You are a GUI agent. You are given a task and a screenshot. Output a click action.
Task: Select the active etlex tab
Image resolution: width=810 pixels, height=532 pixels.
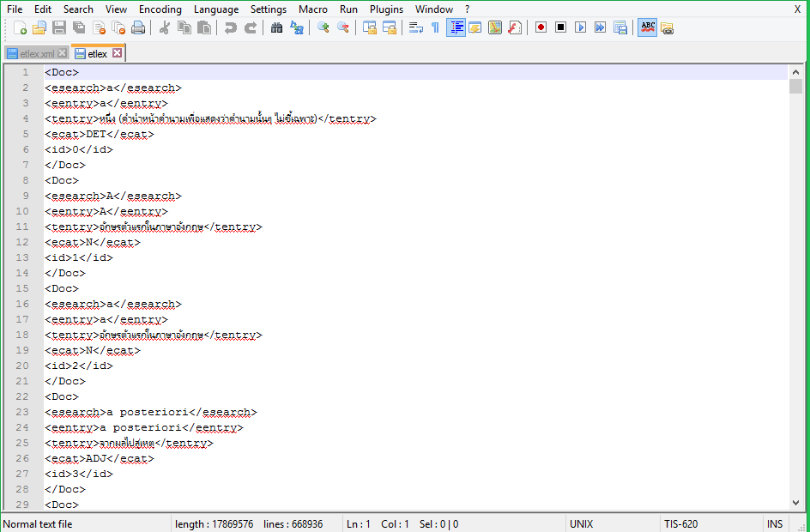click(97, 54)
